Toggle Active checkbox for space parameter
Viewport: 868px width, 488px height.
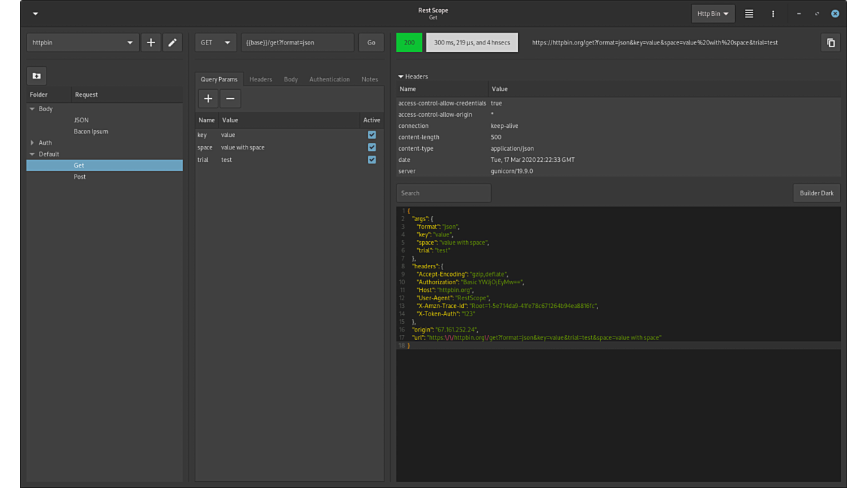371,147
